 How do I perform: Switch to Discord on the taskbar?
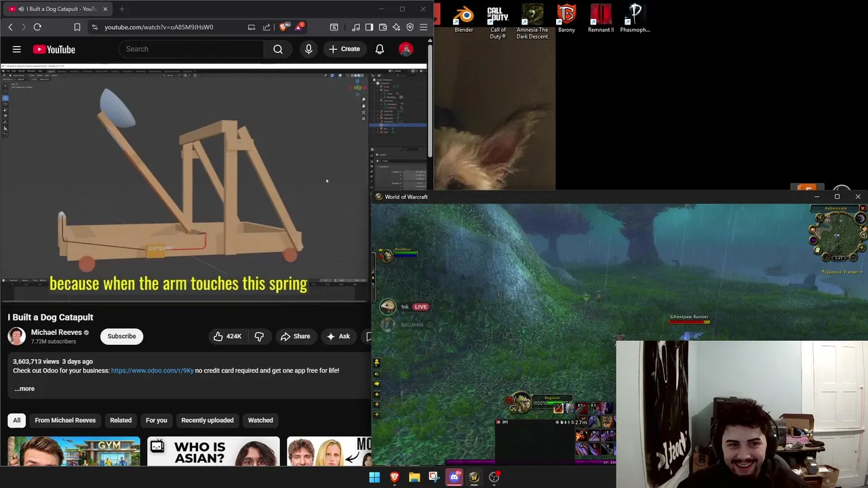[x=454, y=477]
